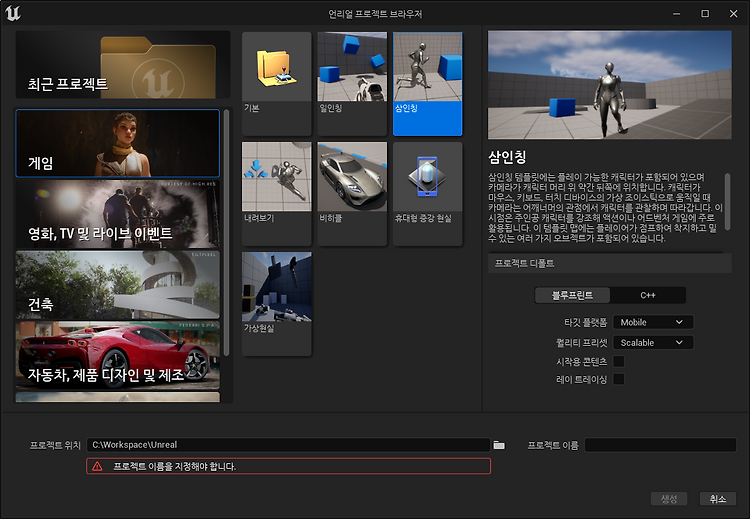Collapse the 프로젝트 디폴트 section header
The image size is (750, 519).
pyautogui.click(x=609, y=264)
